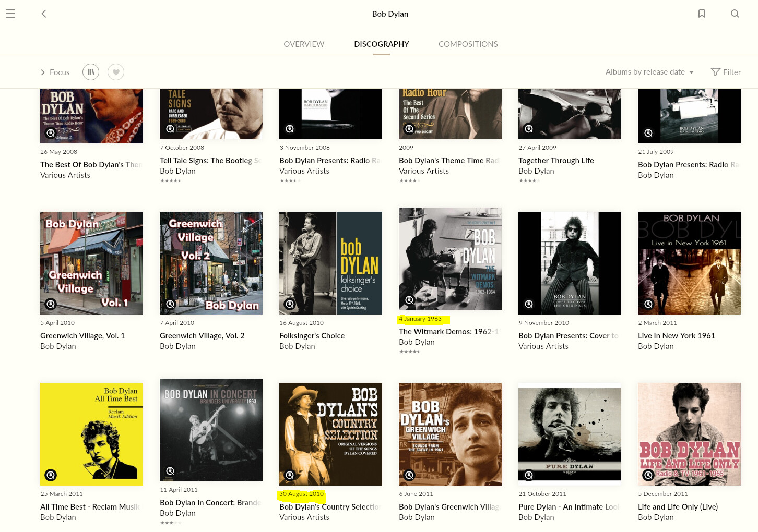Click Qobuz icon on Tell Tale Signs cover
The height and width of the screenshot is (532, 758).
(x=170, y=128)
